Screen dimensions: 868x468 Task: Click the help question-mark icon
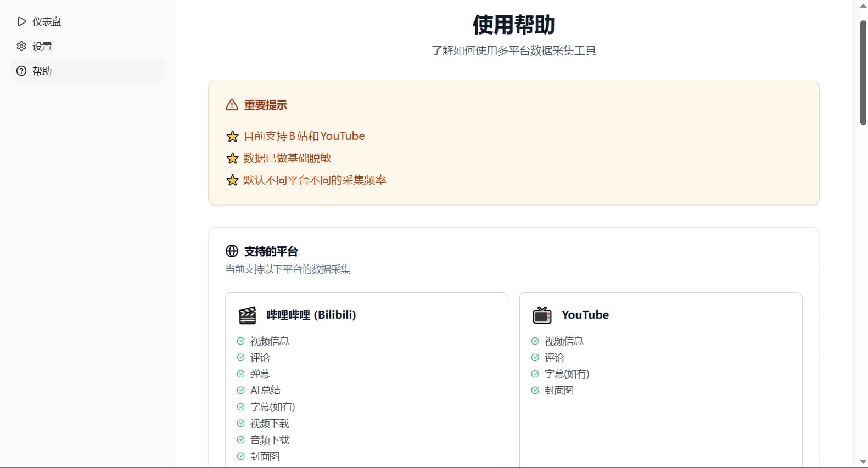point(21,71)
